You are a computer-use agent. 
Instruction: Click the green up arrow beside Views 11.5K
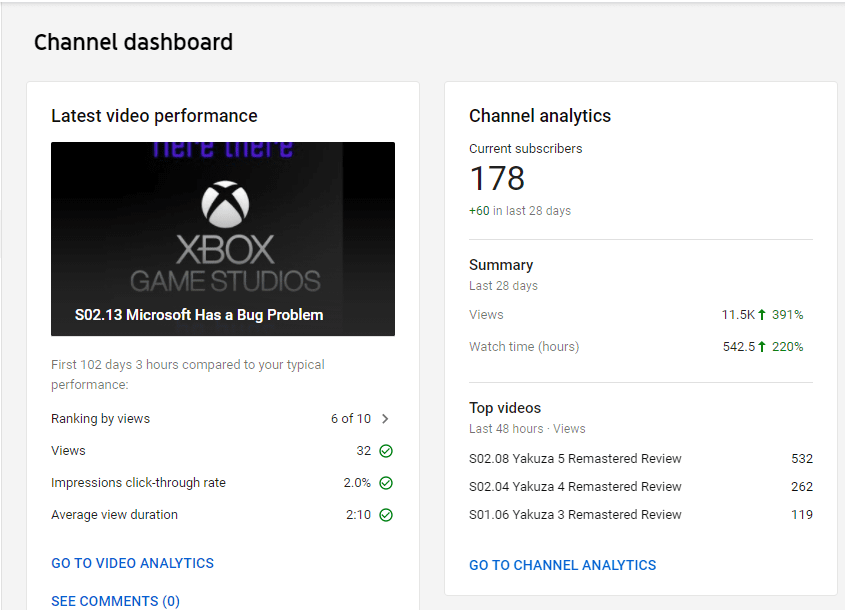(x=762, y=315)
